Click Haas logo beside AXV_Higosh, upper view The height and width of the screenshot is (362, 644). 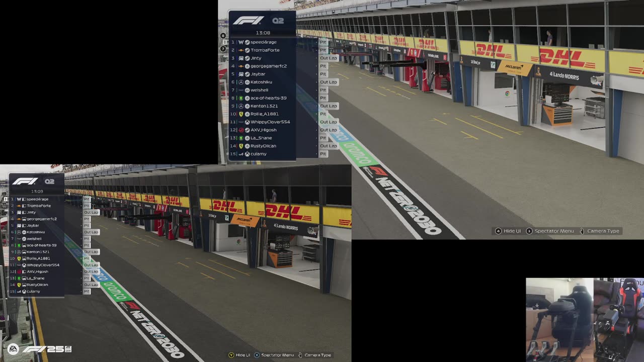tap(241, 130)
